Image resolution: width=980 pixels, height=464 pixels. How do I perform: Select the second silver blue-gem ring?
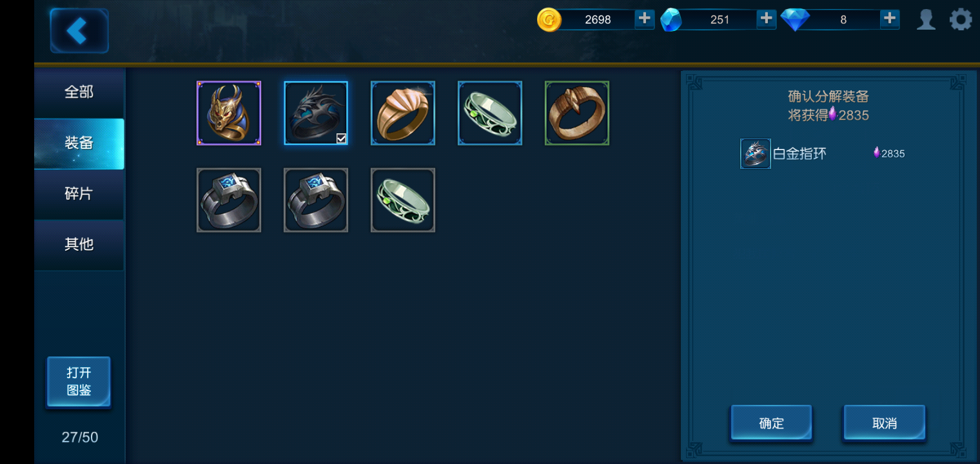pos(316,200)
